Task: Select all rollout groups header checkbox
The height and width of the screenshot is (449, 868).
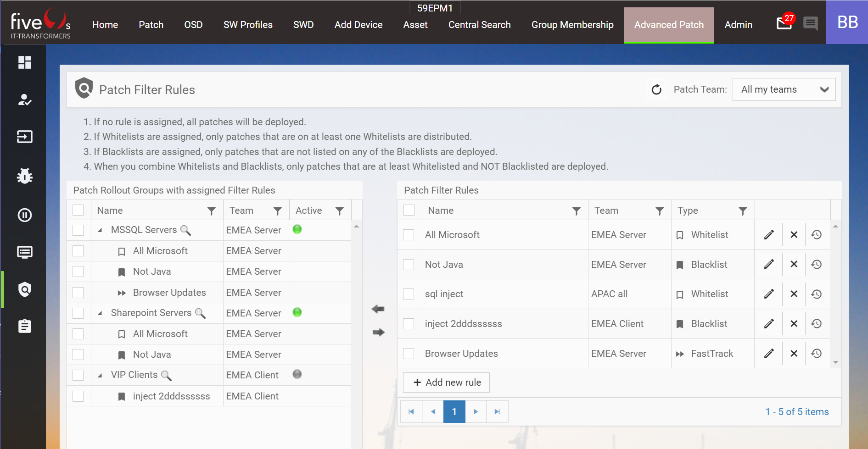Action: click(x=78, y=210)
